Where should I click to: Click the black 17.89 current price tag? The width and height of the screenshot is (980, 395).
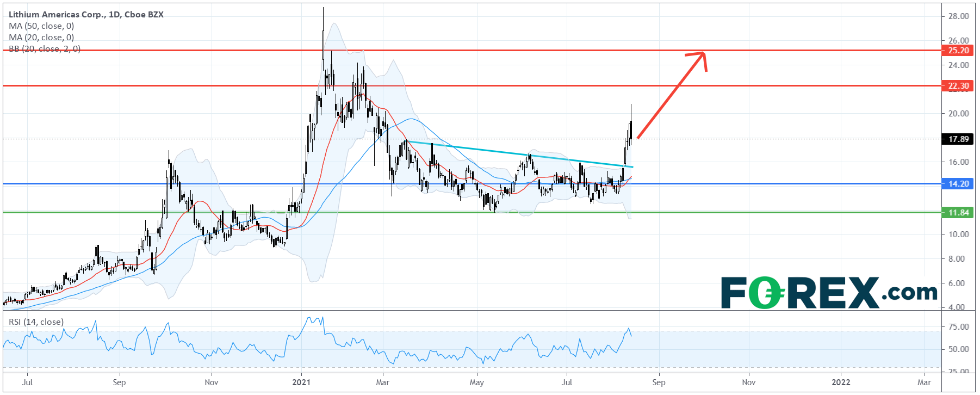[x=958, y=139]
